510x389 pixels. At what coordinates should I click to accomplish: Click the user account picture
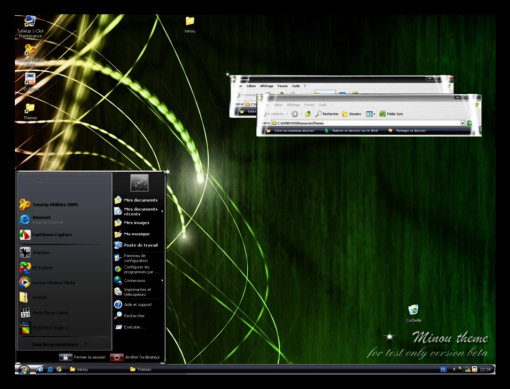click(x=139, y=183)
